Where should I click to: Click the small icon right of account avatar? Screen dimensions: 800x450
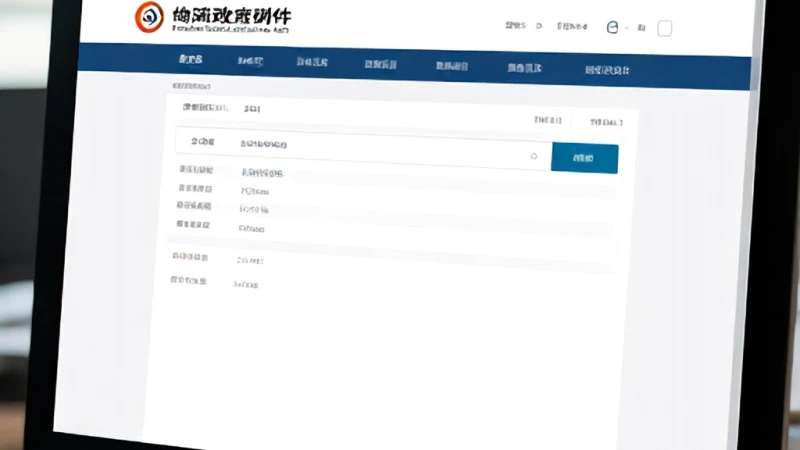click(x=641, y=28)
